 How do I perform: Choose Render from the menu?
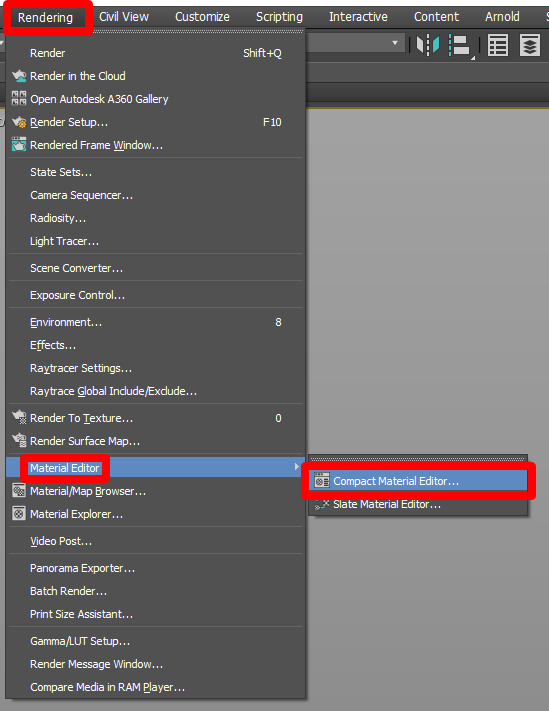[155, 53]
